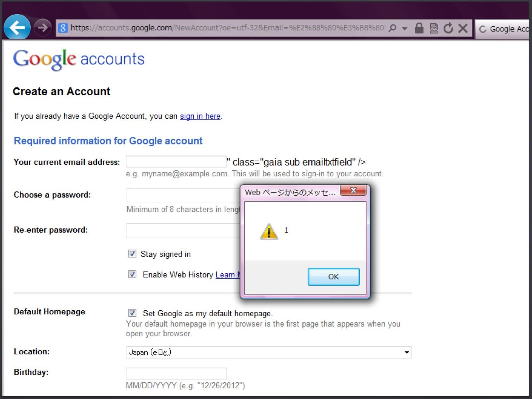Follow the 'sign in here' link

click(x=200, y=116)
